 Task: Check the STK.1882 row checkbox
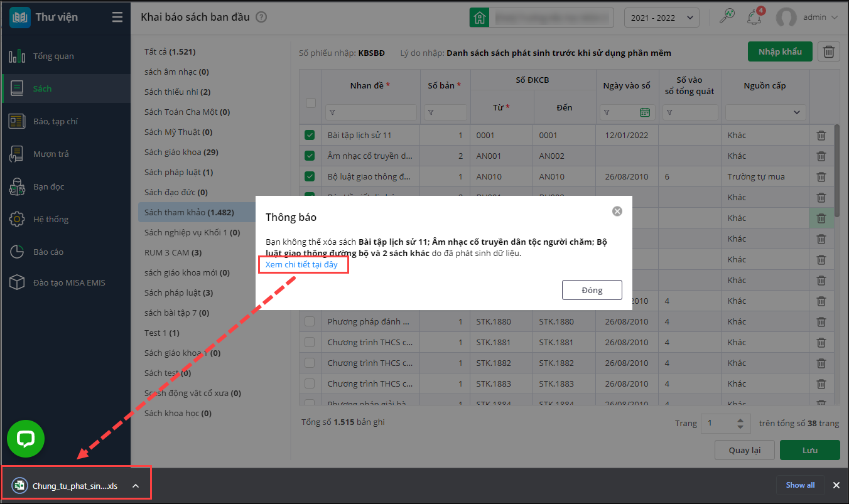(x=310, y=363)
